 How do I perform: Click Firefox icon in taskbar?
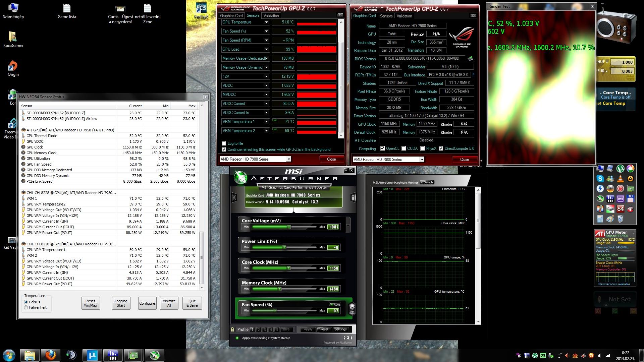pos(51,355)
